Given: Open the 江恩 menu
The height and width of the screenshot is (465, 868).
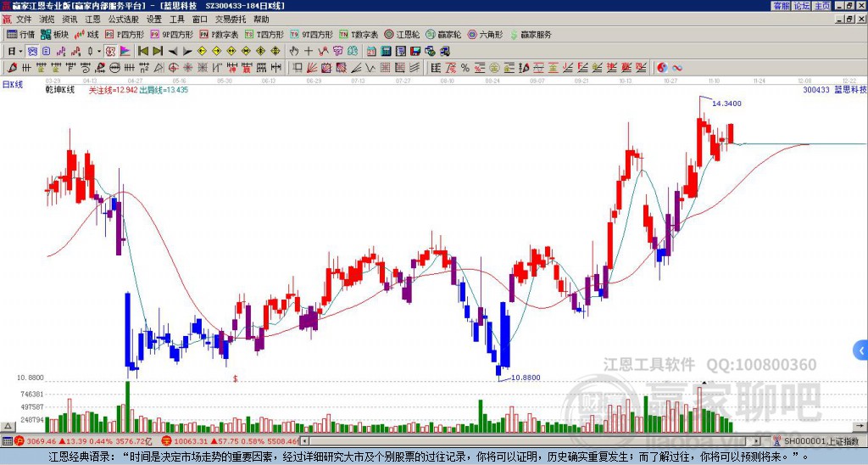Looking at the screenshot, I should point(92,20).
